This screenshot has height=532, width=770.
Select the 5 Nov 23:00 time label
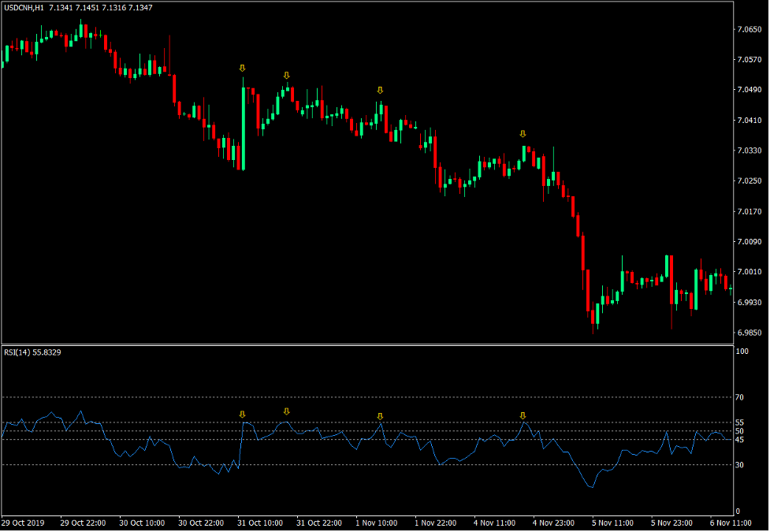671,523
